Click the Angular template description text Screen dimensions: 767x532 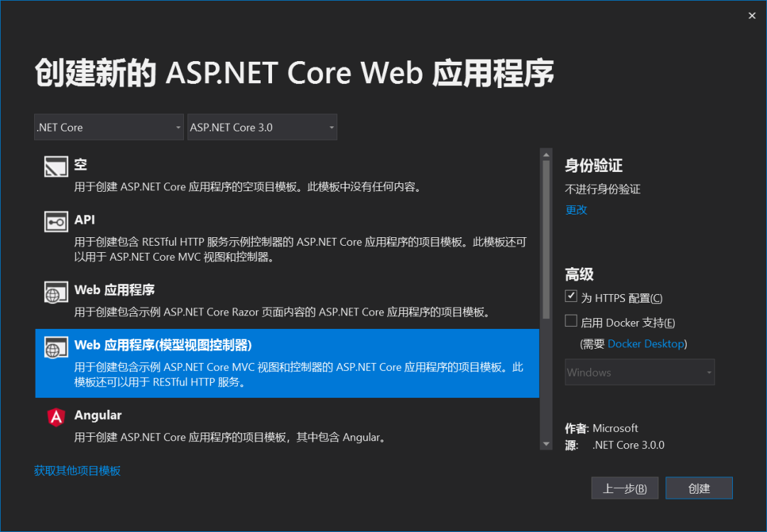(231, 437)
